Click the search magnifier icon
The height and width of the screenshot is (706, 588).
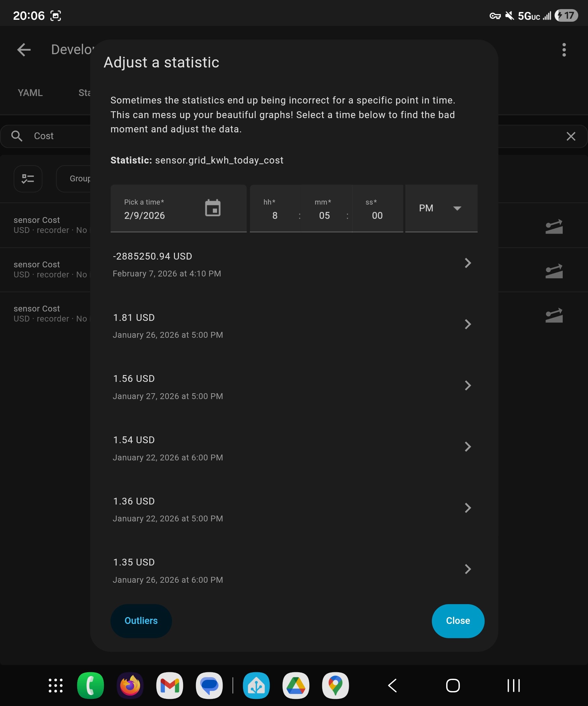click(x=17, y=136)
